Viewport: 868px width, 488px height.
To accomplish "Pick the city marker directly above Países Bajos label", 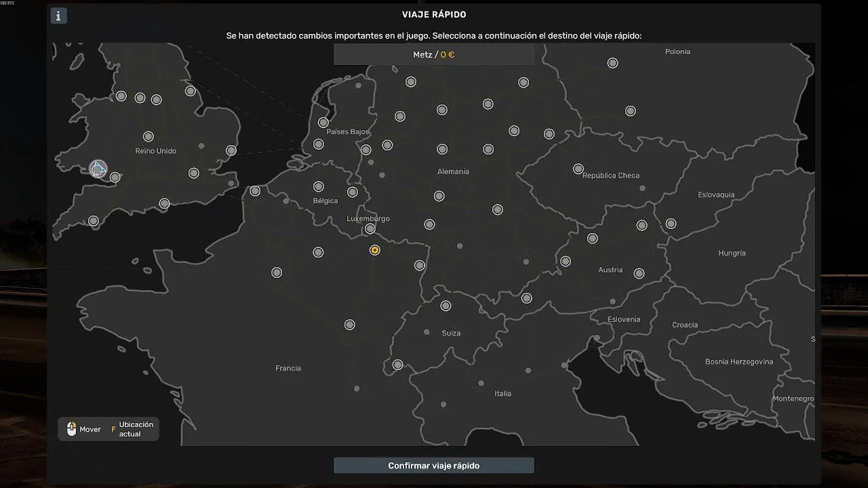I will (x=323, y=123).
